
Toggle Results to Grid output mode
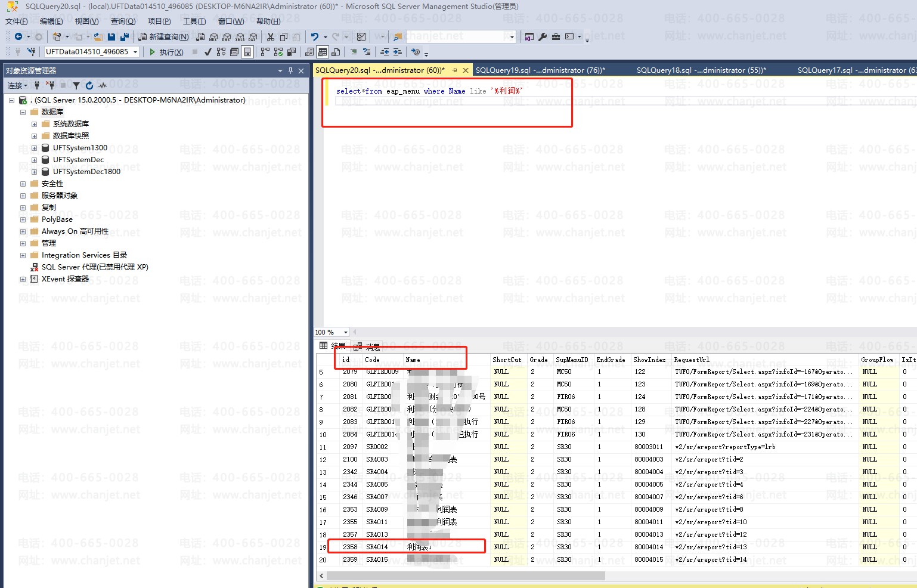click(x=323, y=52)
